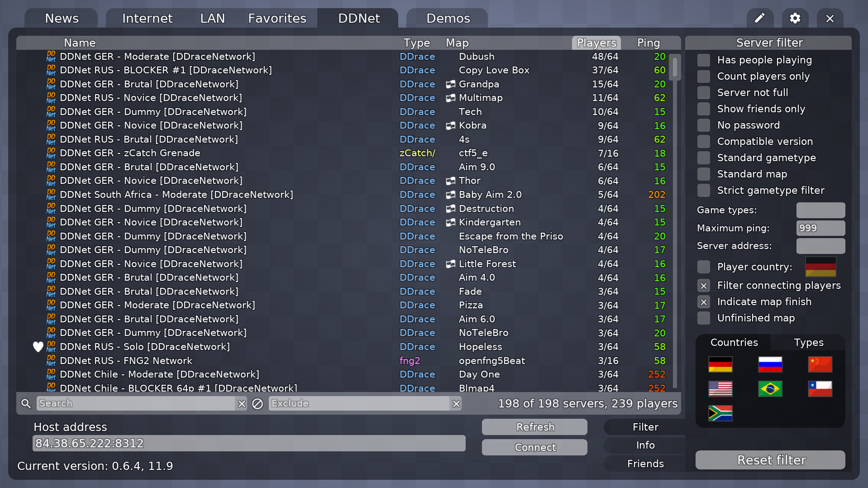Click the exclude circle-slash icon
Viewport: 868px width, 488px height.
[x=258, y=403]
